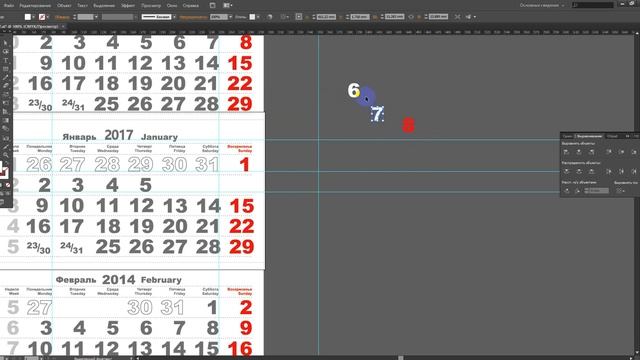Screen dimensions: 640x360
Task: Switch to the Выравнивание panel tab
Action: [x=589, y=136]
